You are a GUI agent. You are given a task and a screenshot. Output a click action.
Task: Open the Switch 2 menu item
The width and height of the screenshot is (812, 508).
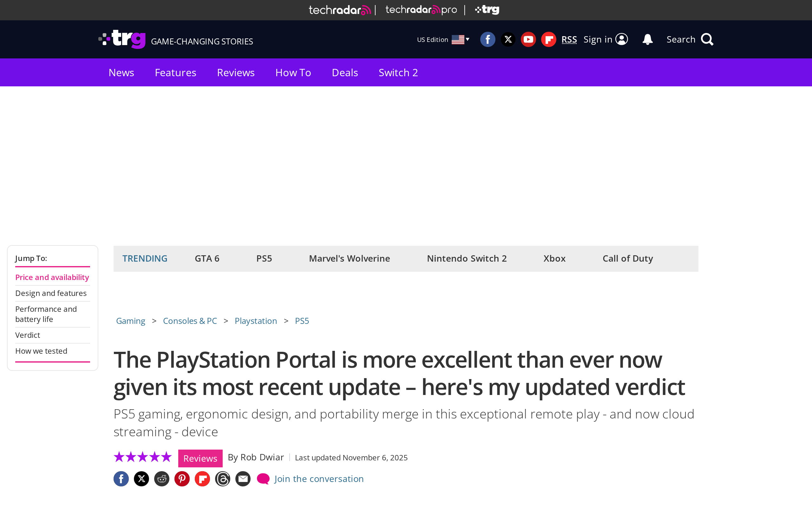[x=398, y=73]
